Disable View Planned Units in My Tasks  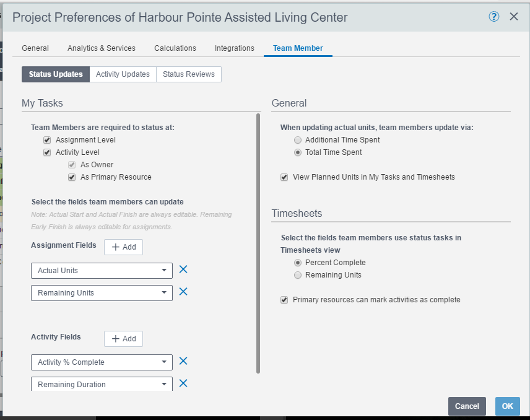pyautogui.click(x=284, y=177)
